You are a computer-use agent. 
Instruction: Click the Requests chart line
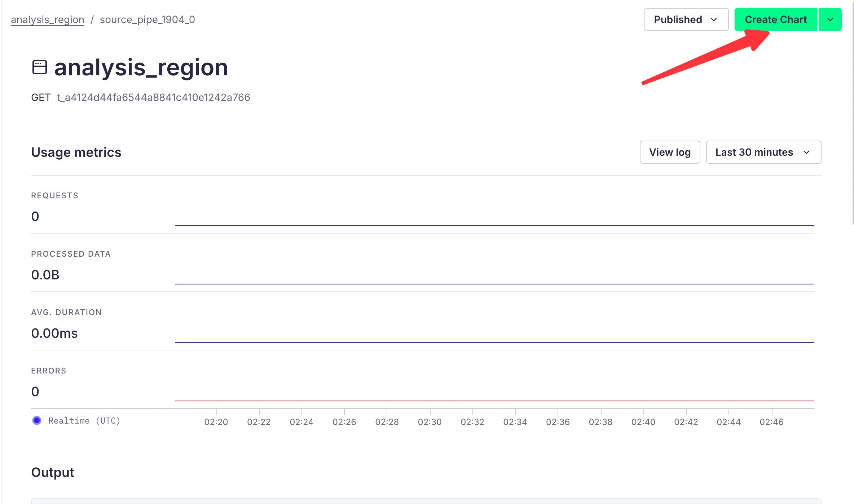point(494,226)
